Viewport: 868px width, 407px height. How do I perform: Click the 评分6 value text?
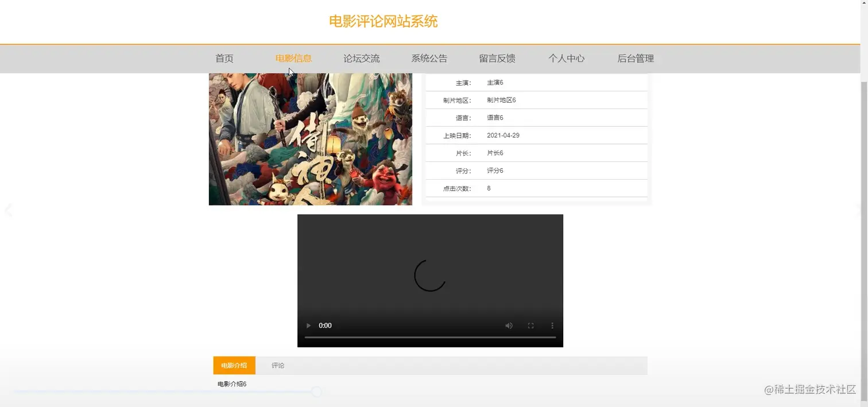(495, 171)
